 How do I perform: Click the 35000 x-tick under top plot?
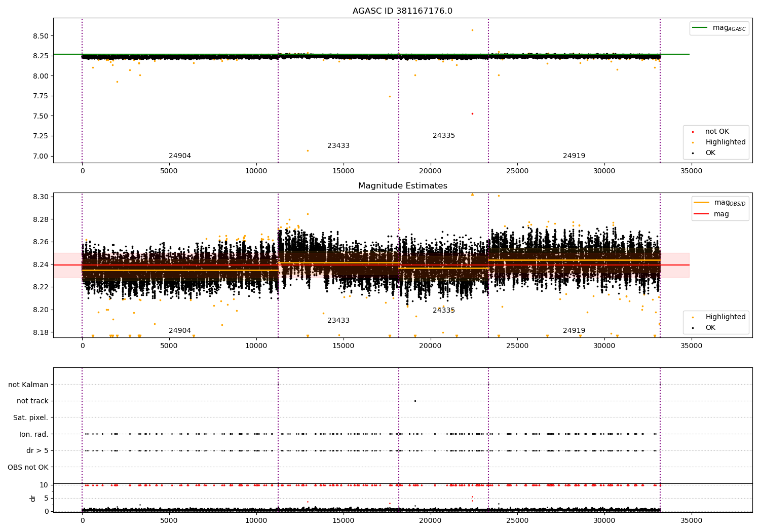[691, 171]
